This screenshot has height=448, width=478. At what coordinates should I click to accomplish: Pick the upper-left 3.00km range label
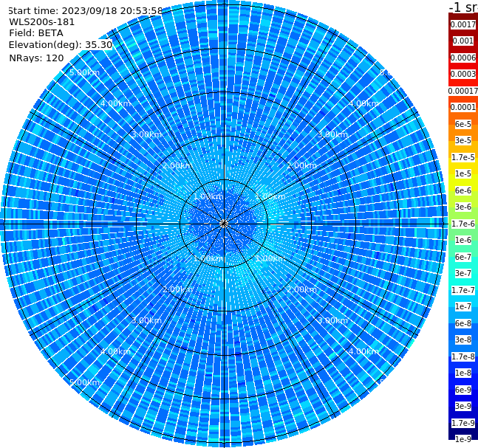point(146,134)
